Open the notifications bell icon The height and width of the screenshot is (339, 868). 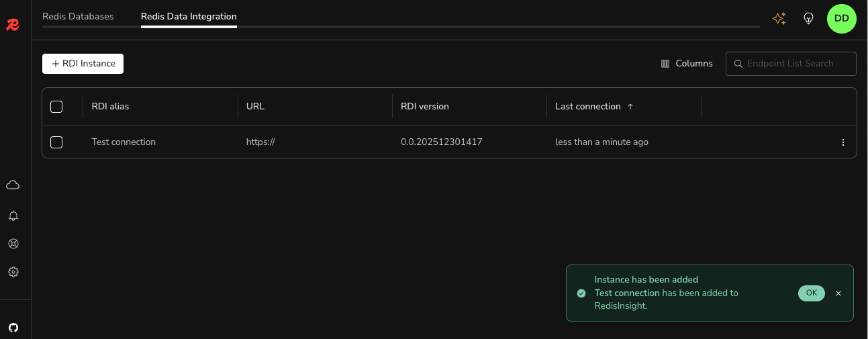(13, 215)
